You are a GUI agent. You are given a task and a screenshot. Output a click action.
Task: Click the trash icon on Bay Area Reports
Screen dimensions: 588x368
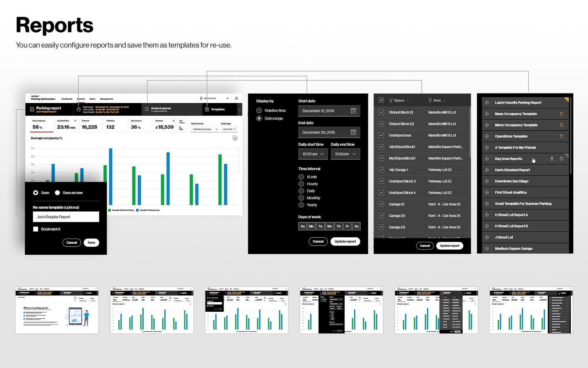pyautogui.click(x=552, y=159)
